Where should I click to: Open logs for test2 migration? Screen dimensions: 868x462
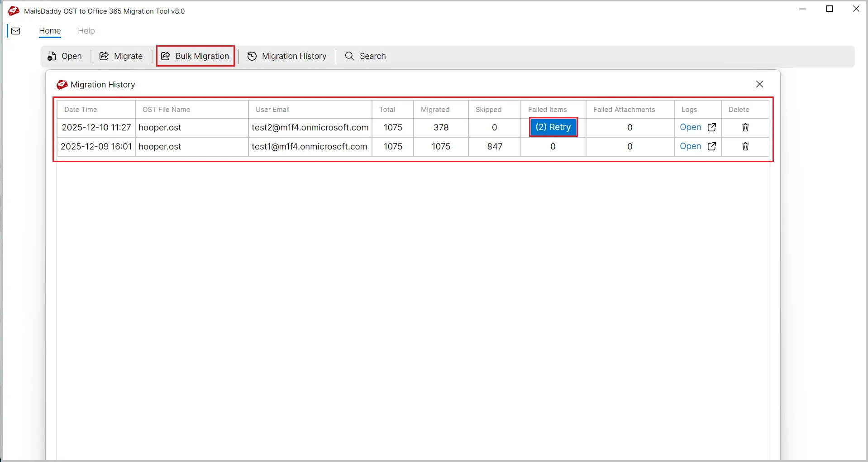pos(690,127)
